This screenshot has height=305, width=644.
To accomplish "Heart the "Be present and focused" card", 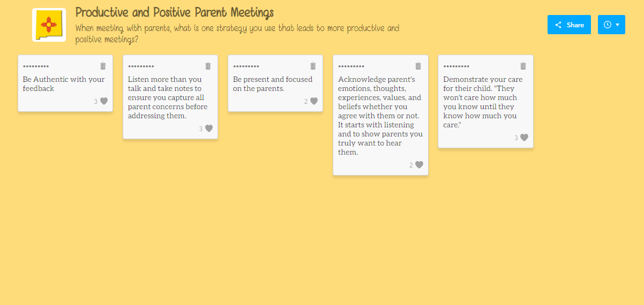I will [x=314, y=101].
